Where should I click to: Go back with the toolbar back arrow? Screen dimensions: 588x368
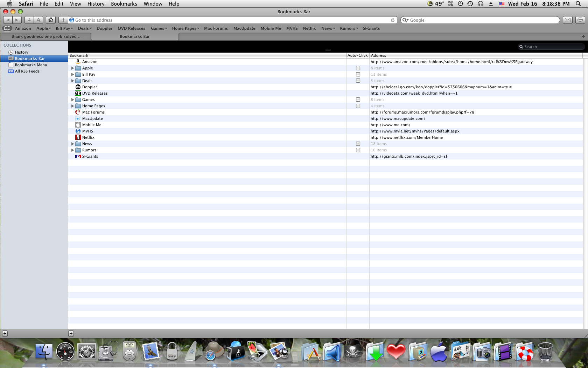8,20
